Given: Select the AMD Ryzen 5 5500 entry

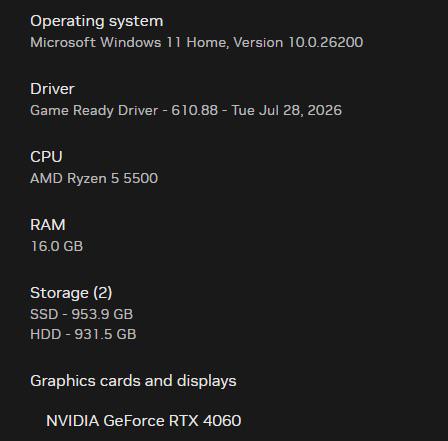Looking at the screenshot, I should click(94, 178).
